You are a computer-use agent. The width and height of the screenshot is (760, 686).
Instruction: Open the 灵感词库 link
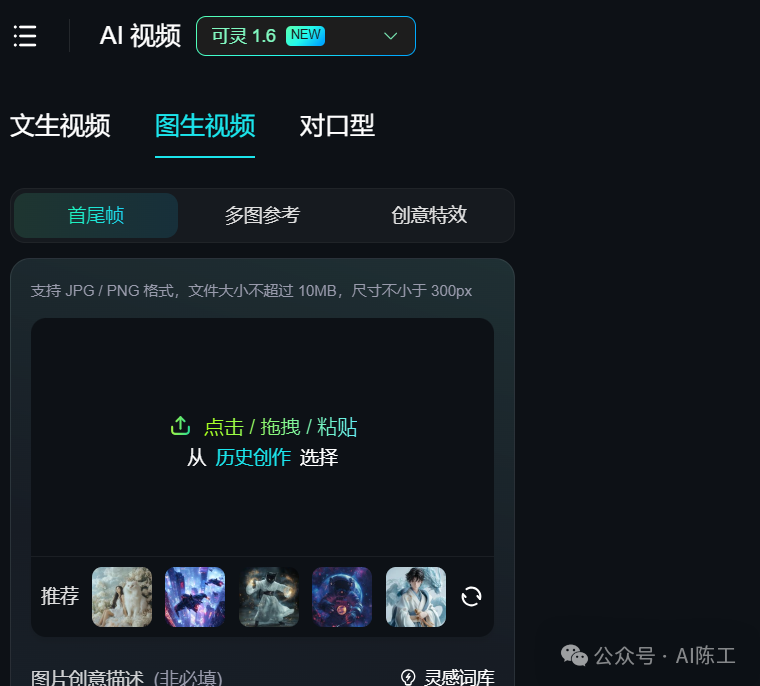[x=459, y=677]
